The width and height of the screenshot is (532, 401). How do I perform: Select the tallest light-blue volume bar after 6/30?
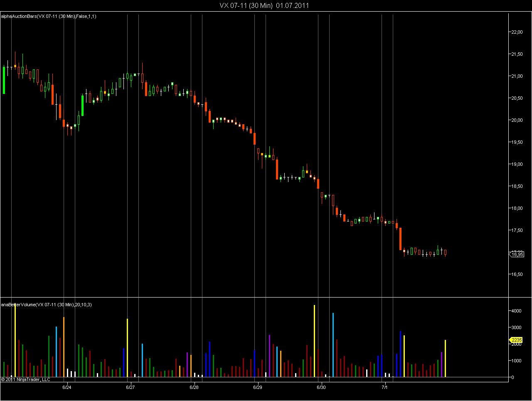333,345
